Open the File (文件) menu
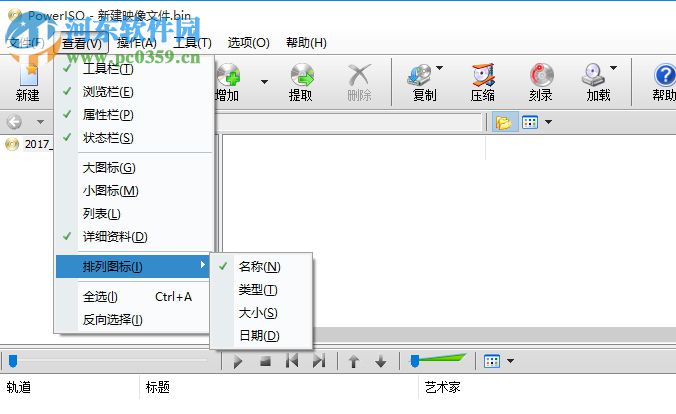The image size is (676, 414). pos(27,43)
